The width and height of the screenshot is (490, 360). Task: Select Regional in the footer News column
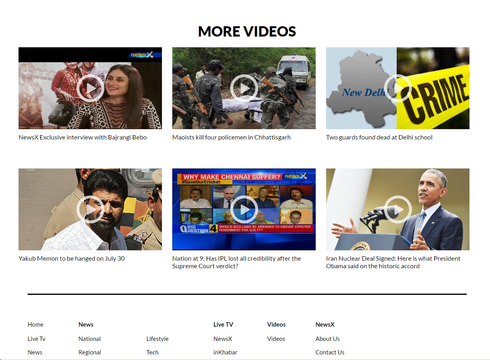[x=90, y=352]
